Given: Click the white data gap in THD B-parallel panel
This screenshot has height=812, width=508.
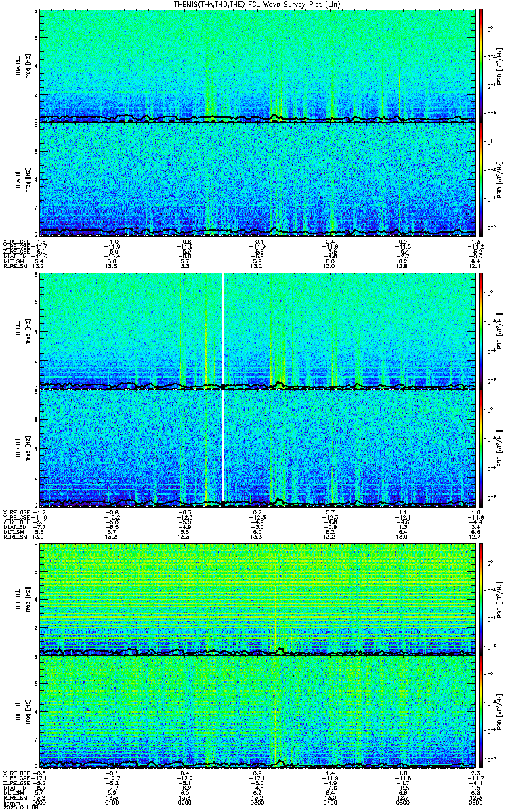Looking at the screenshot, I should point(223,447).
